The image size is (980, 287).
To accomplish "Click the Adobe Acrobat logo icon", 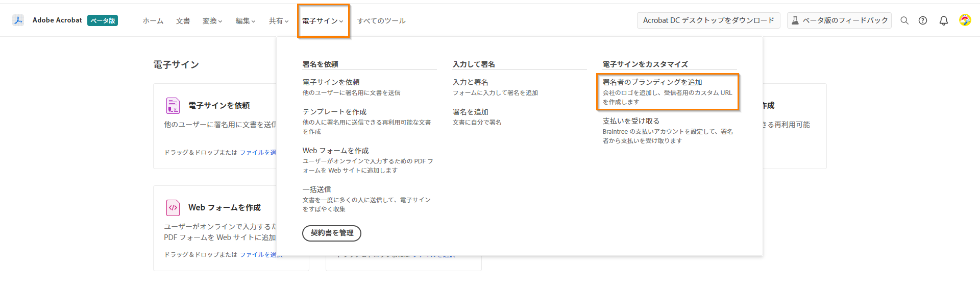I will [x=18, y=20].
